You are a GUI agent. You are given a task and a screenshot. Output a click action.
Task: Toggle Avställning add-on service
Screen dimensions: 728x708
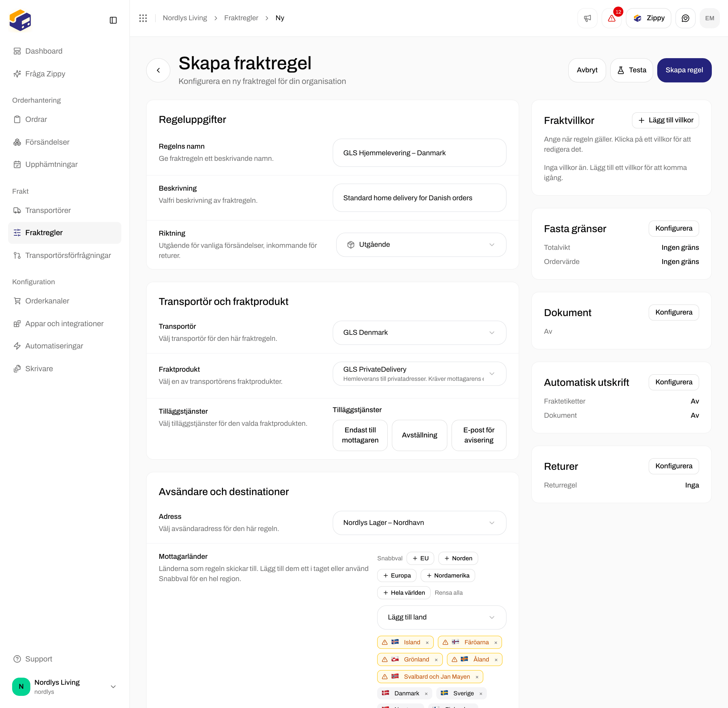point(419,435)
